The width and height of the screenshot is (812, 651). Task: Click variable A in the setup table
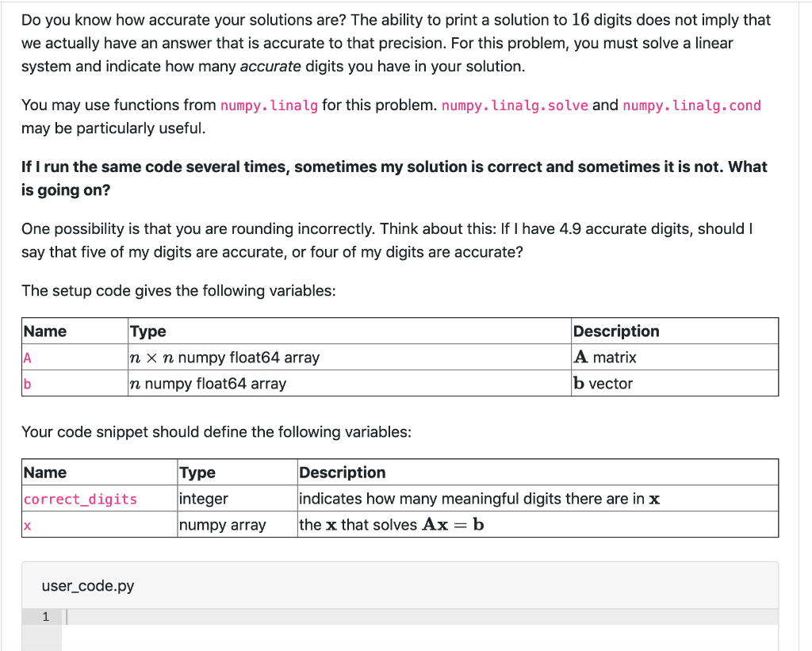26,358
